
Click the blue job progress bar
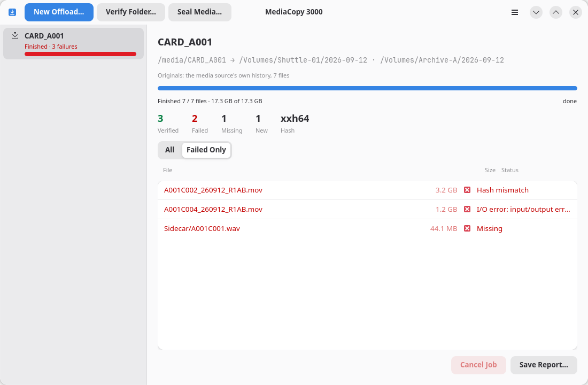(x=367, y=88)
